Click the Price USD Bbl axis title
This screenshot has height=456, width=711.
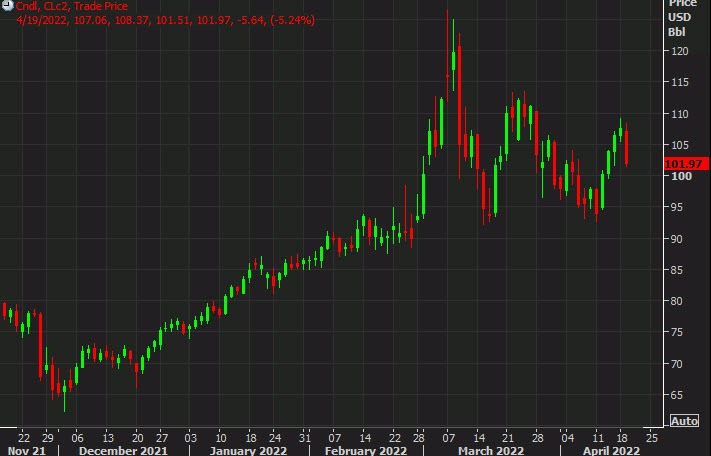point(679,17)
